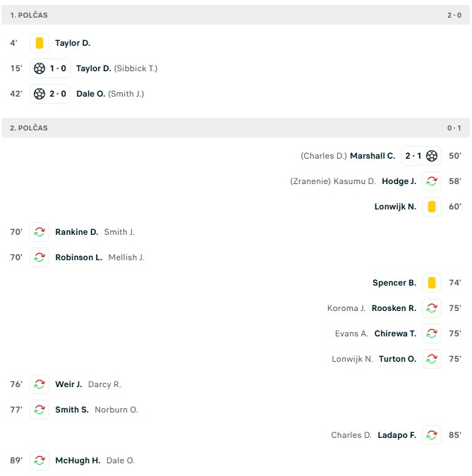Image resolution: width=472 pixels, height=476 pixels.
Task: Click the substitution icon next to McHugh H.
Action: (x=40, y=460)
